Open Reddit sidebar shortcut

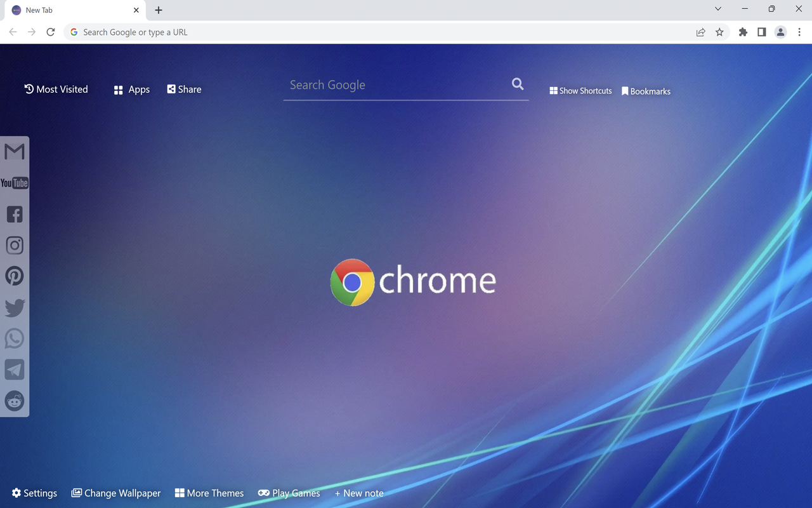pyautogui.click(x=15, y=401)
